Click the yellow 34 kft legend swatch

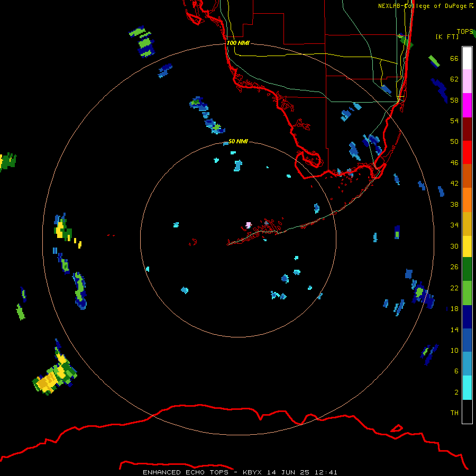click(x=467, y=246)
